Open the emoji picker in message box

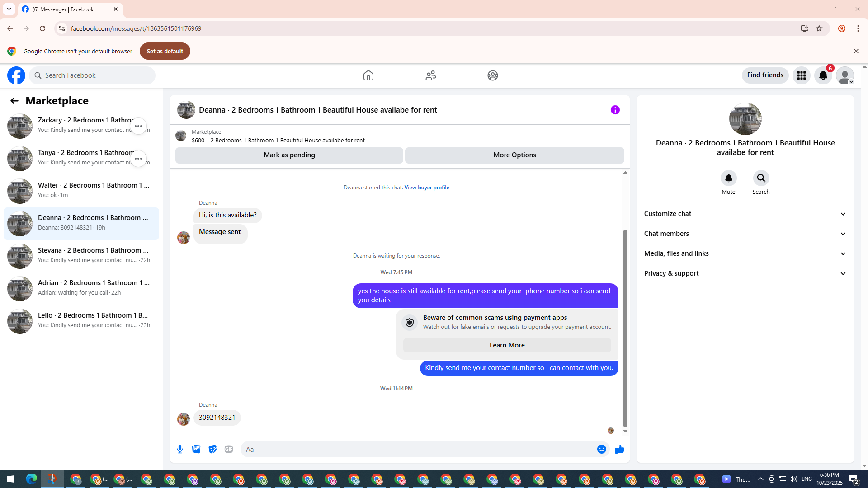[601, 449]
